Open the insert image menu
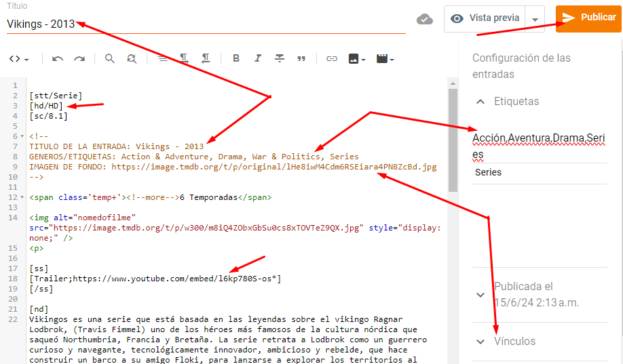 [x=356, y=59]
